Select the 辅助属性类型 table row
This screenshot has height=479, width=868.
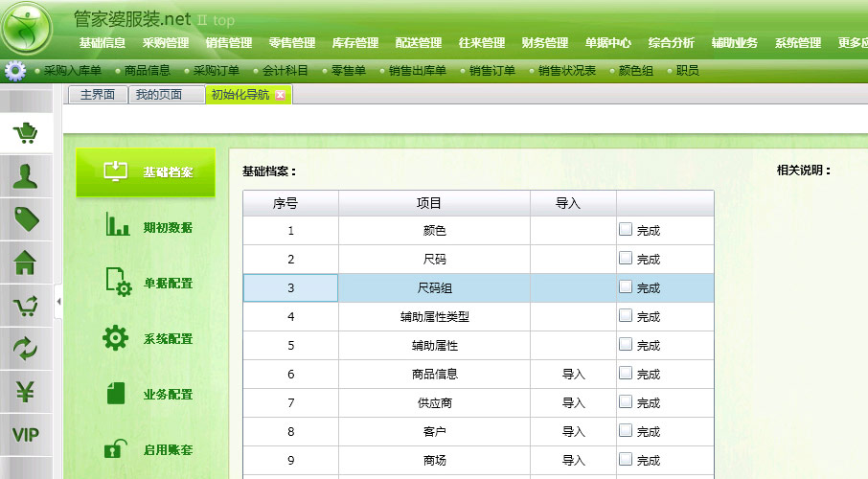[434, 316]
